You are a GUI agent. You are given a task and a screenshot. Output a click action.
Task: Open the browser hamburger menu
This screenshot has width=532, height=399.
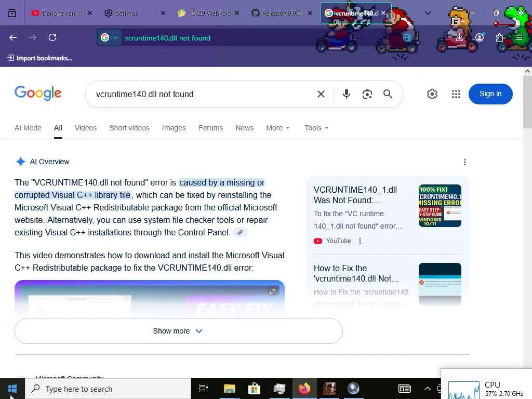(x=519, y=37)
